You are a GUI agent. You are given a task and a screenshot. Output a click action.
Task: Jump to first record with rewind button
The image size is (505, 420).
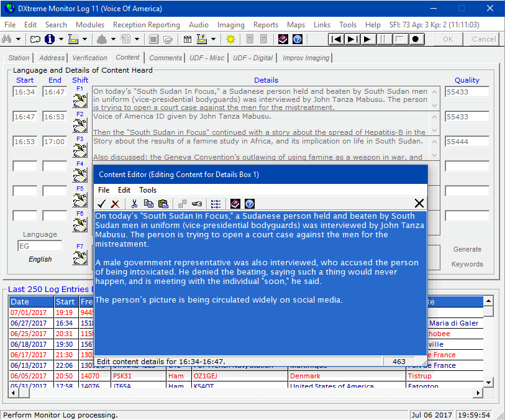(x=336, y=39)
